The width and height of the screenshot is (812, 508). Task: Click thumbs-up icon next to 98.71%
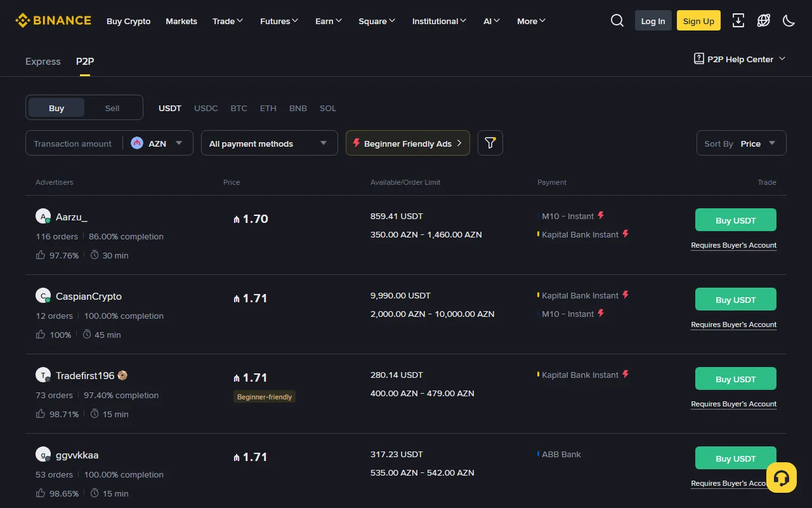(x=41, y=414)
